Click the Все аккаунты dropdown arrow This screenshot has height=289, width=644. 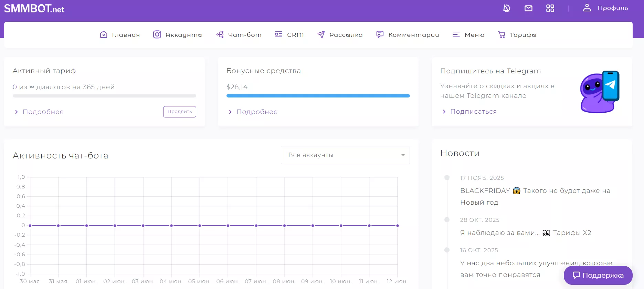pos(403,155)
